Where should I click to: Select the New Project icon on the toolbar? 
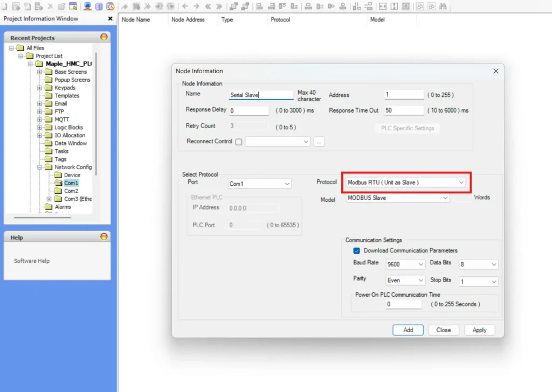coord(4,6)
